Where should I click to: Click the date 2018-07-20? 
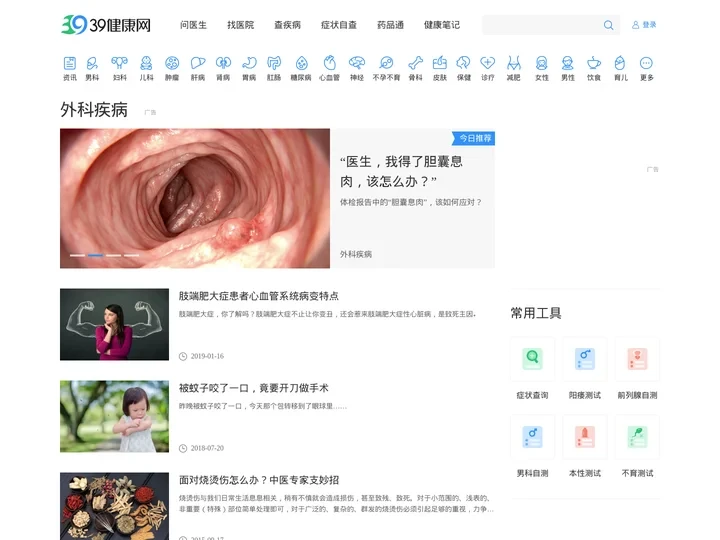click(207, 448)
